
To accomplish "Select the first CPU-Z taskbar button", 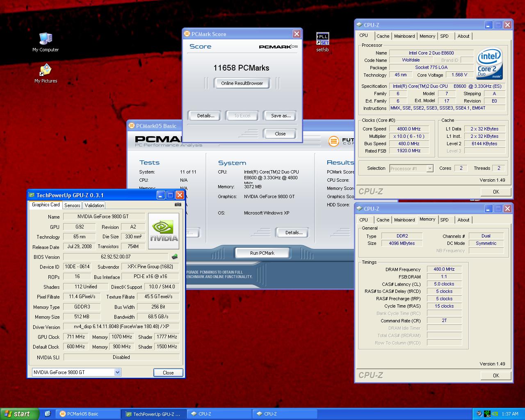I will click(219, 414).
